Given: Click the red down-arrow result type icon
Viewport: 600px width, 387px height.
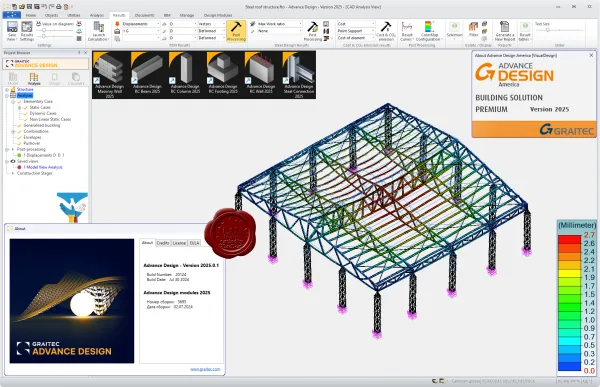Looking at the screenshot, I should pos(117,24).
